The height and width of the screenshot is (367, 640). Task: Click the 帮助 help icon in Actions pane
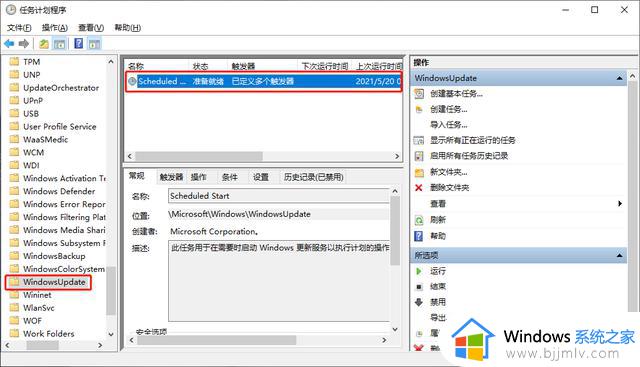(419, 236)
